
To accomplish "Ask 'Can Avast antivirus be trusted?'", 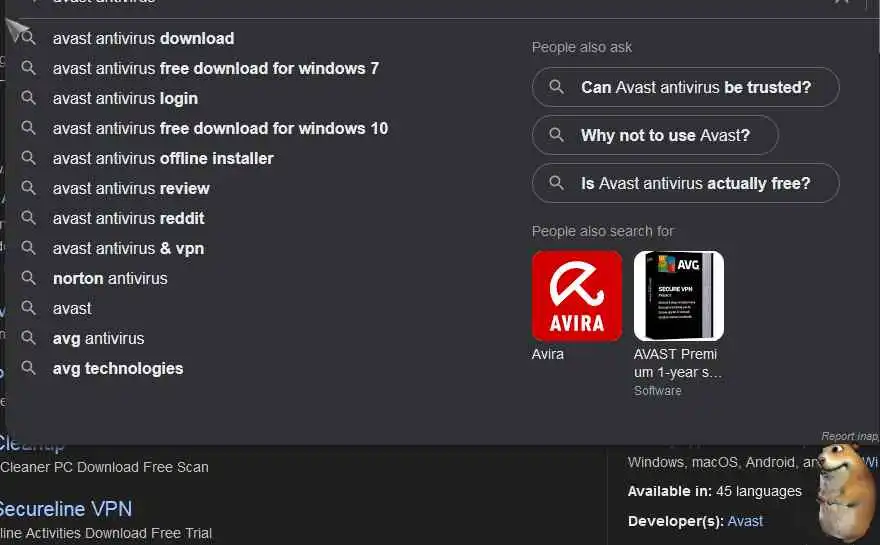I will [x=685, y=87].
